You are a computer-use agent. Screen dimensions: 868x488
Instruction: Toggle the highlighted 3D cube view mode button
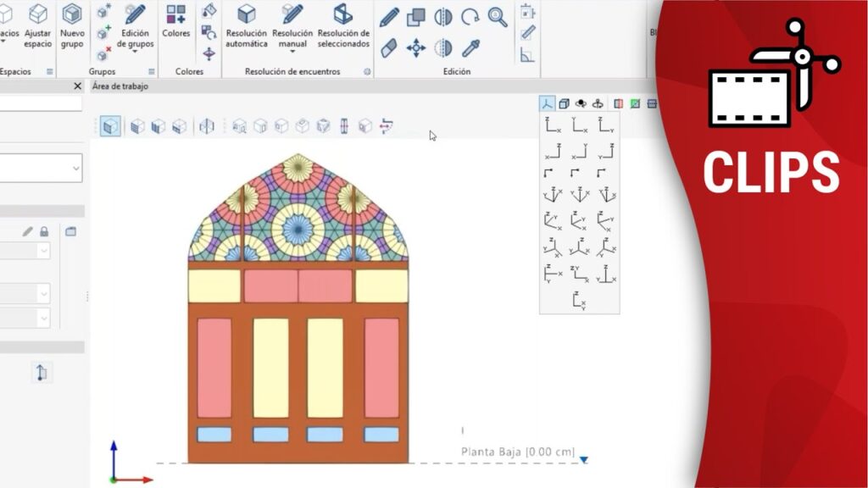(110, 127)
